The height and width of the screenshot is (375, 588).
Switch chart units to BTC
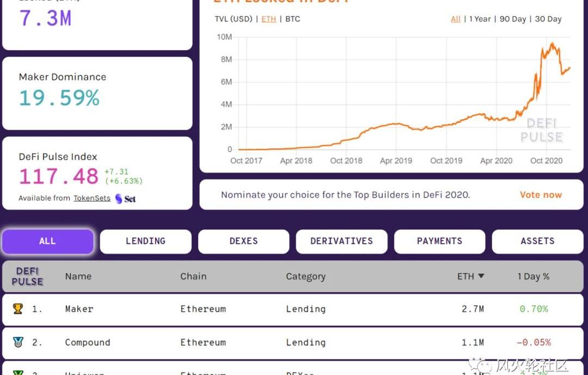coord(292,19)
